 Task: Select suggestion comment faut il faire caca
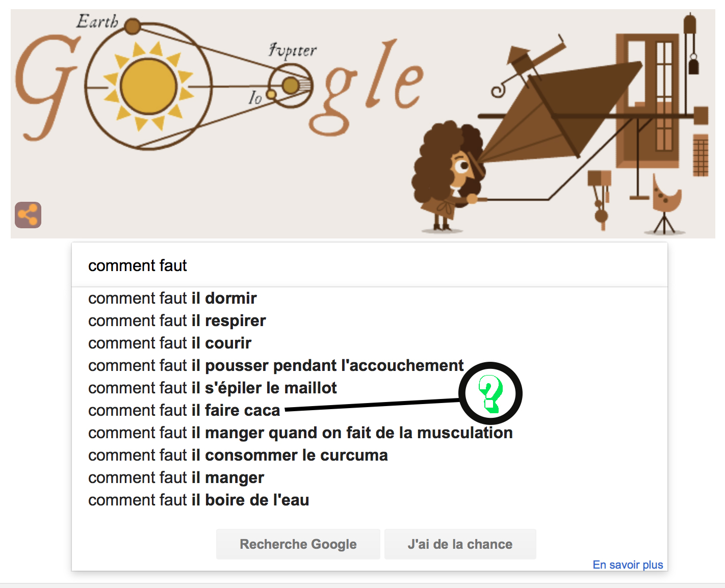(x=184, y=410)
